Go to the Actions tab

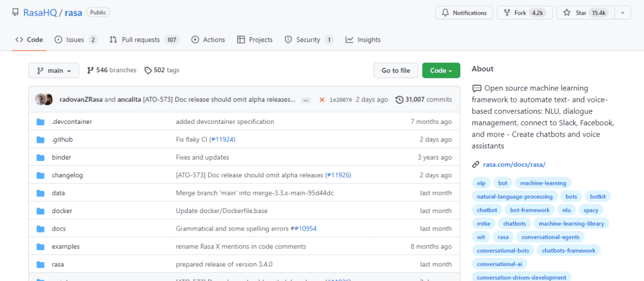208,40
